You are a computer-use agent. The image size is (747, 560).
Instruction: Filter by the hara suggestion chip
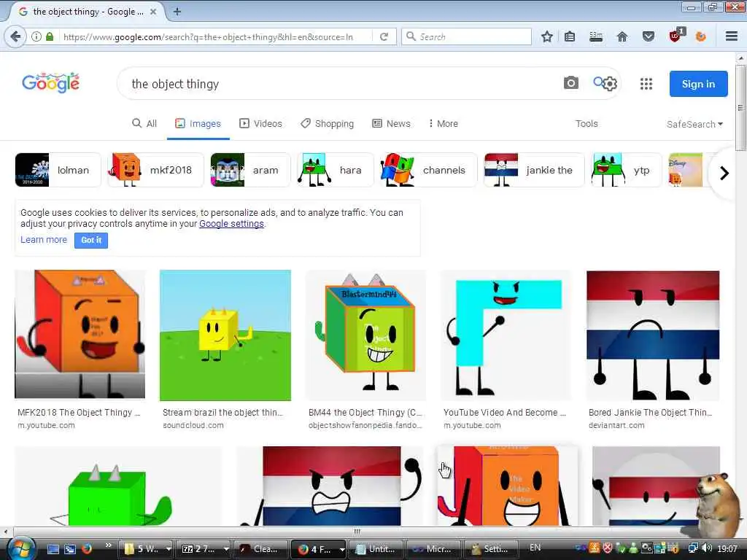(x=336, y=170)
